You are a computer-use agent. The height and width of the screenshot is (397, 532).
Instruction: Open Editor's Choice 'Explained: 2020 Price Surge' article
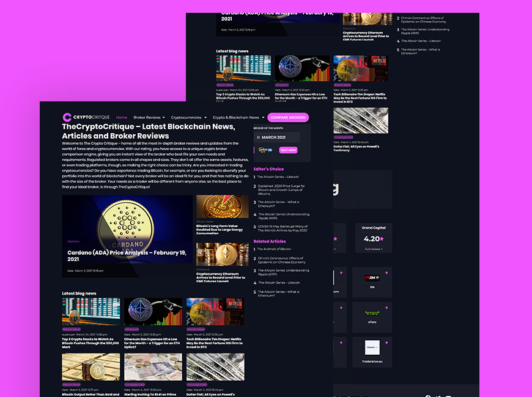[x=281, y=190]
